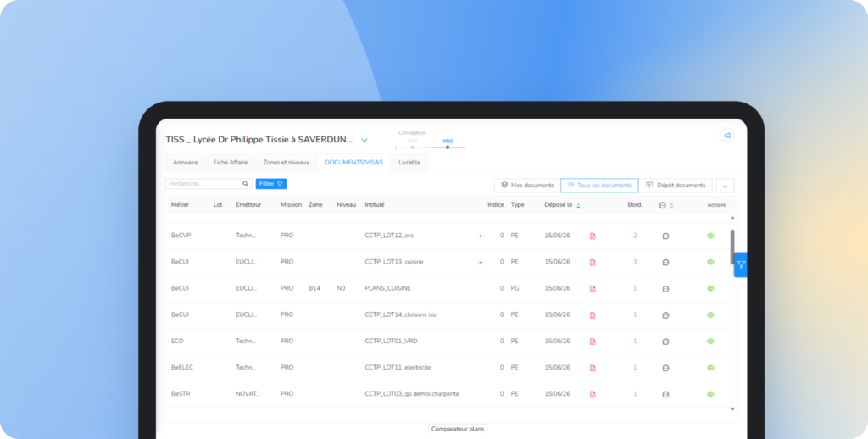Screen dimensions: 868x439
Task: Open PDF icon for CCTP_LOT11_electricite
Action: (x=593, y=368)
